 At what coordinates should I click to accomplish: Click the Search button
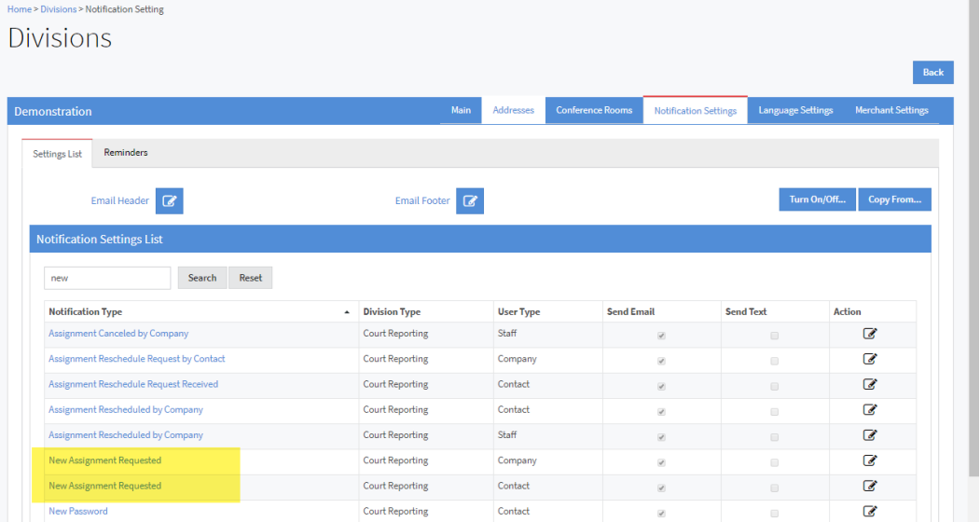coord(202,278)
